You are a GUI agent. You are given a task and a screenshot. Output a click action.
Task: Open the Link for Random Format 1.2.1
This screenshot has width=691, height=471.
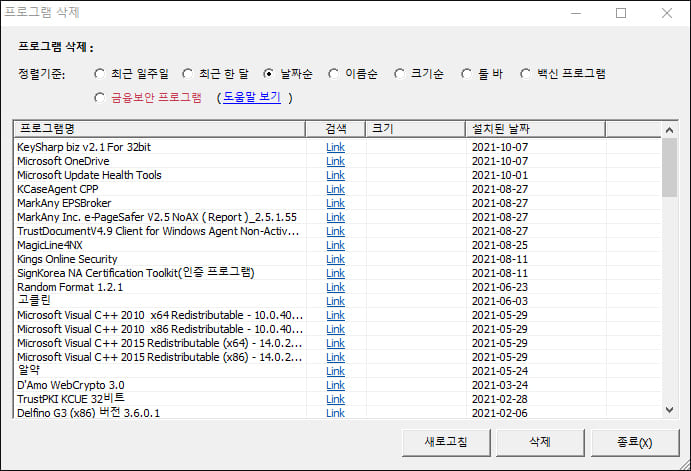335,287
